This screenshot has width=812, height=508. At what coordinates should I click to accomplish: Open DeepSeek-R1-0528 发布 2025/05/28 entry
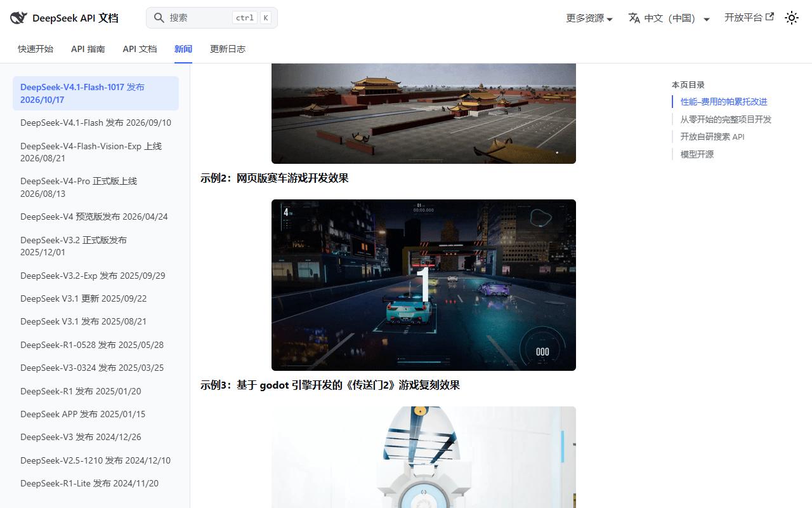pos(96,345)
